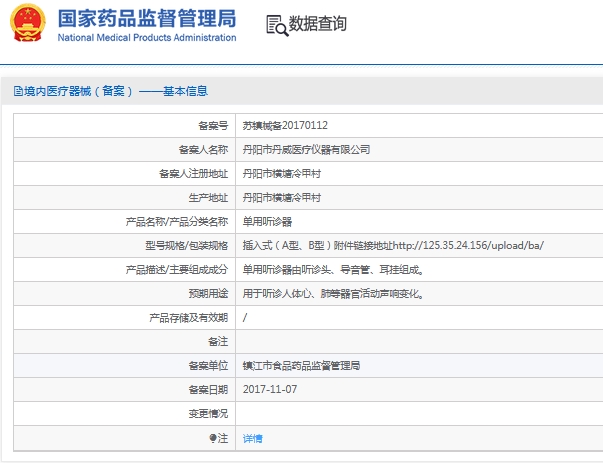
Task: Open the 详情 link
Action: pyautogui.click(x=253, y=438)
